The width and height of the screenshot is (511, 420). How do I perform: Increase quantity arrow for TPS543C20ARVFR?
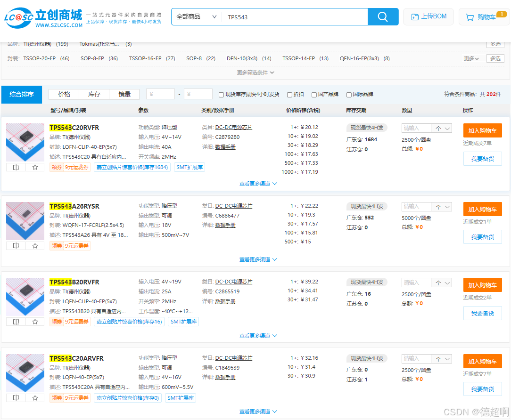[438, 359]
